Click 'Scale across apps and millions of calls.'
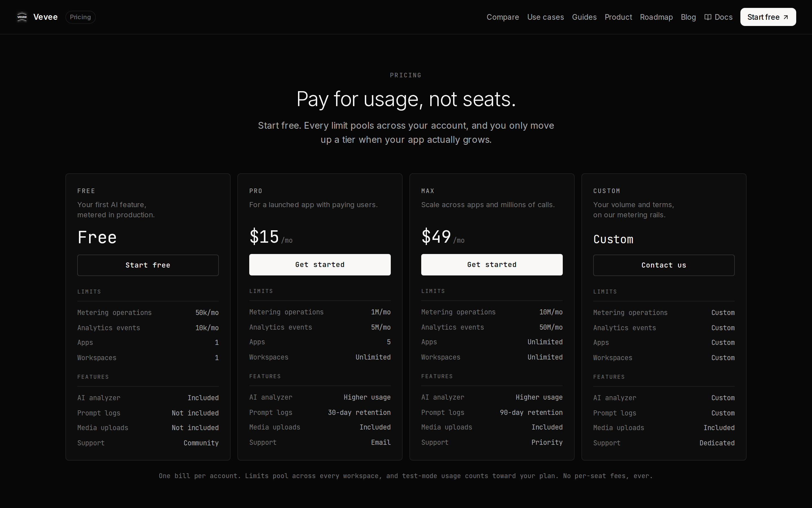 pos(488,205)
